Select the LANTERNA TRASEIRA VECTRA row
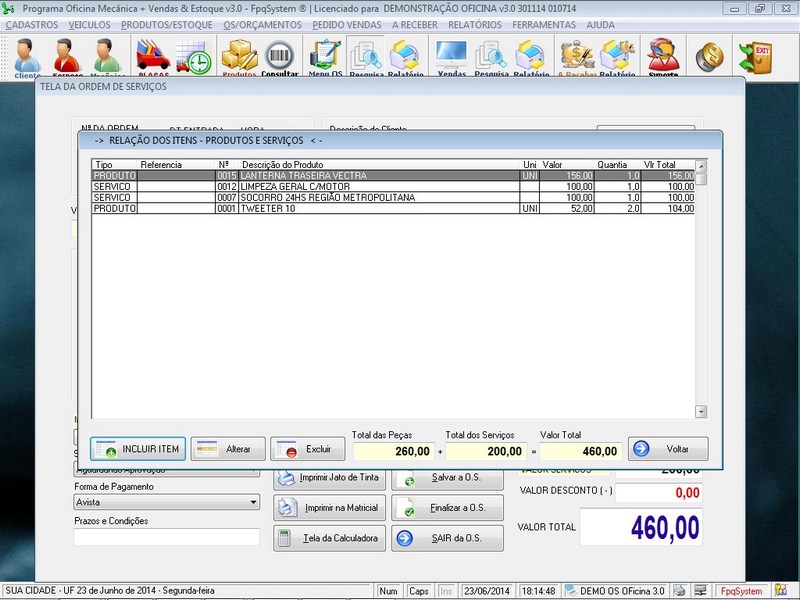This screenshot has width=800, height=600. pyautogui.click(x=393, y=176)
